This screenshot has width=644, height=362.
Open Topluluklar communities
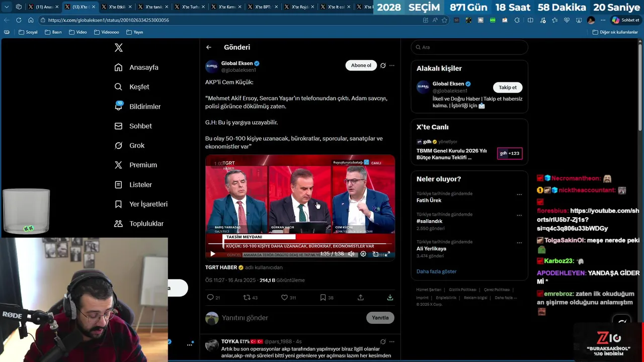[139, 224]
